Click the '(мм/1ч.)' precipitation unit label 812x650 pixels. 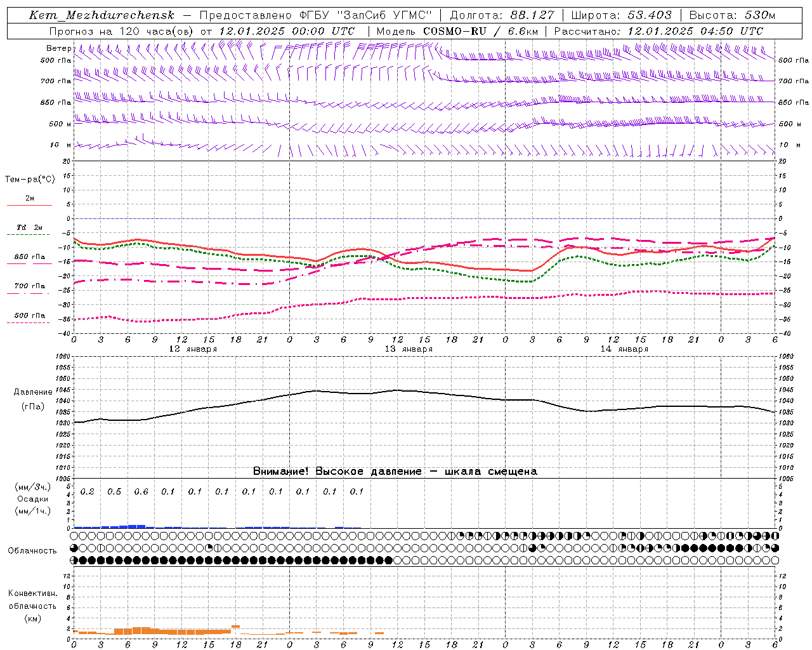(32, 511)
